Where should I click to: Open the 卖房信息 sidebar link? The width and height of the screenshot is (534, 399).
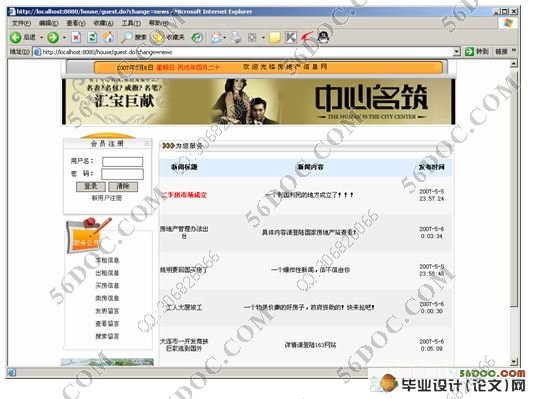(107, 298)
